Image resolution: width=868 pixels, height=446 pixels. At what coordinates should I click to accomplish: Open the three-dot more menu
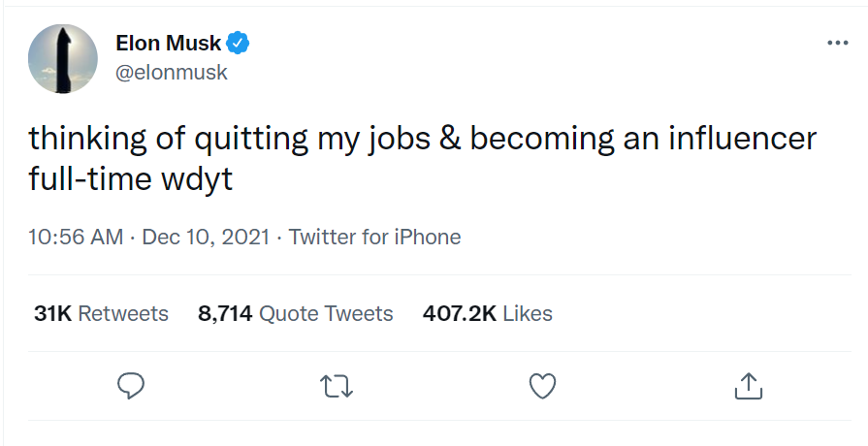pos(837,44)
